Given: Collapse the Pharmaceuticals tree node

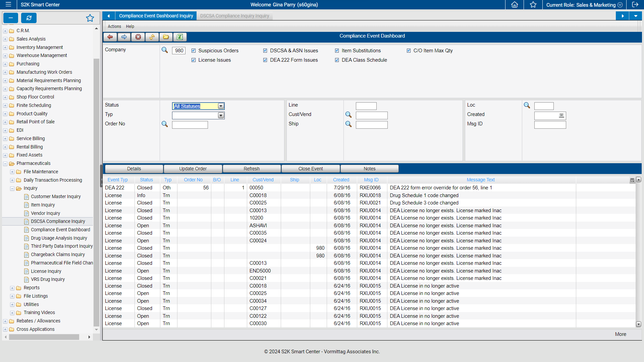Looking at the screenshot, I should (5, 163).
